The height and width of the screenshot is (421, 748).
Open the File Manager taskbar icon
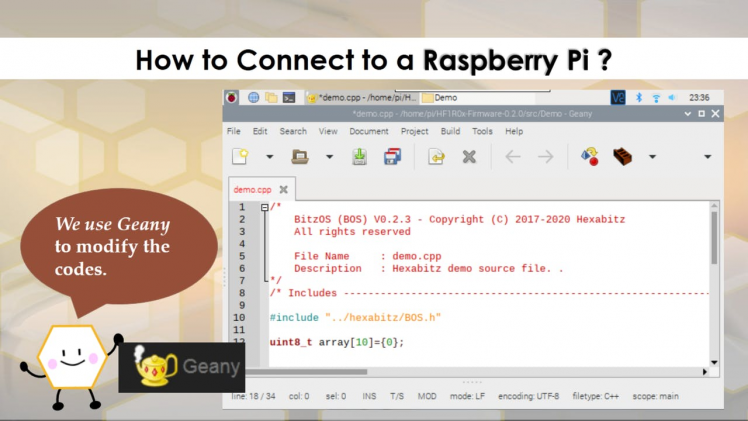(x=271, y=98)
